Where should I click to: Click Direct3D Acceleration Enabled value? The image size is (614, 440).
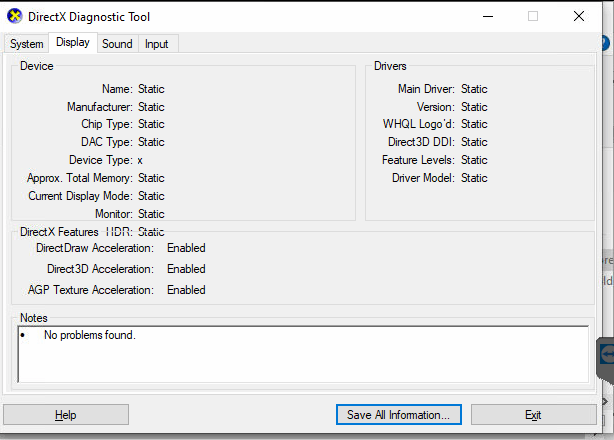click(186, 269)
